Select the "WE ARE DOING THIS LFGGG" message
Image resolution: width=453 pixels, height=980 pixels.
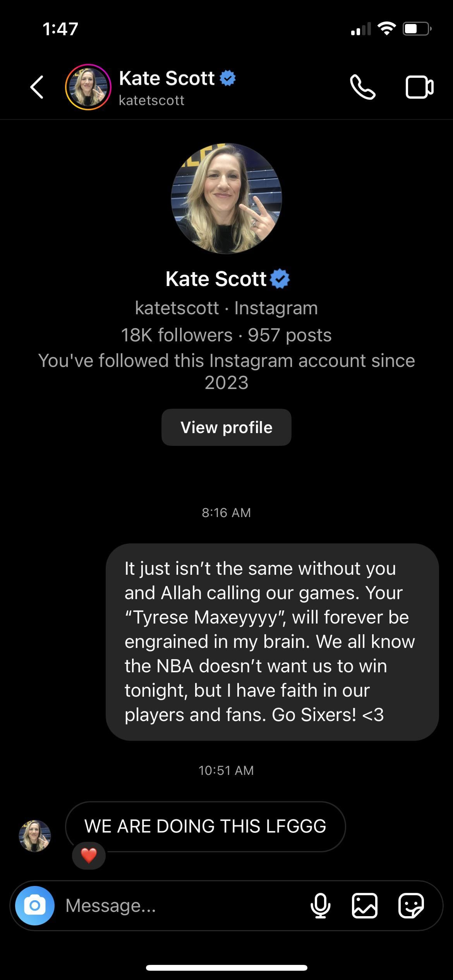[205, 826]
